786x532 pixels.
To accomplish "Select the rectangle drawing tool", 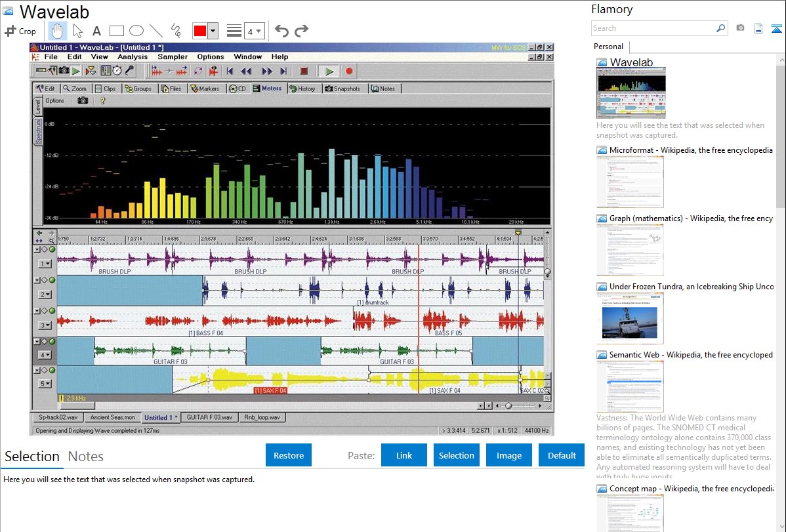I will (116, 31).
